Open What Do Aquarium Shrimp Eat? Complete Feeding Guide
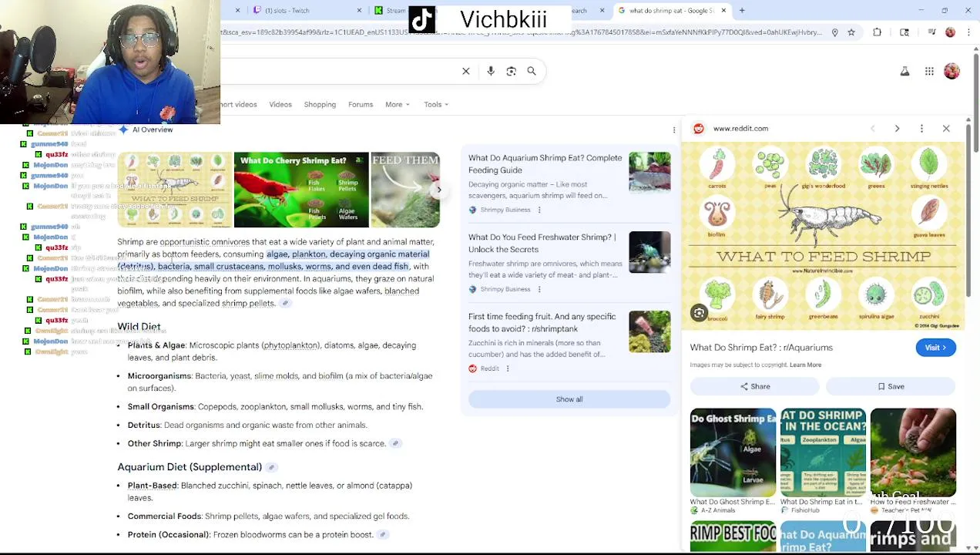Viewport: 980px width, 555px height. [545, 164]
